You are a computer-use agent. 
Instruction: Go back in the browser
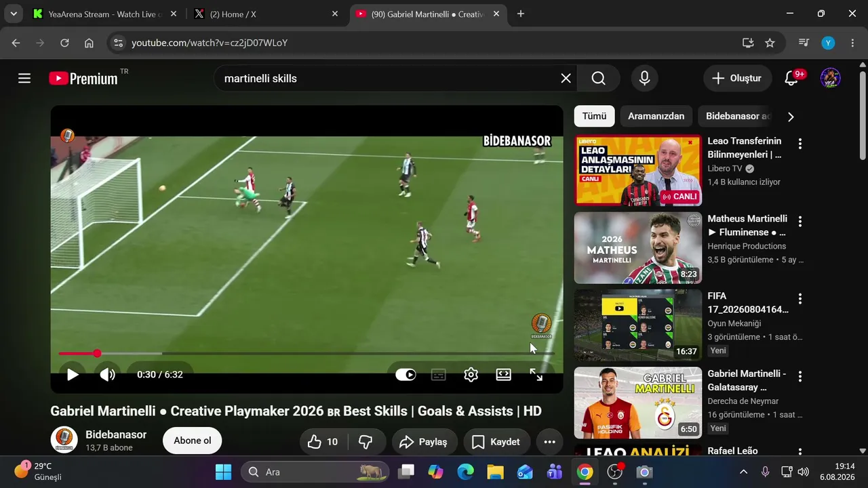coord(16,43)
